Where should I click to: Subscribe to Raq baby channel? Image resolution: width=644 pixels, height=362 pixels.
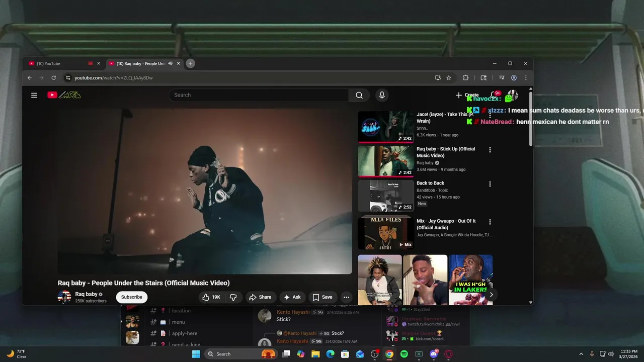pyautogui.click(x=132, y=297)
